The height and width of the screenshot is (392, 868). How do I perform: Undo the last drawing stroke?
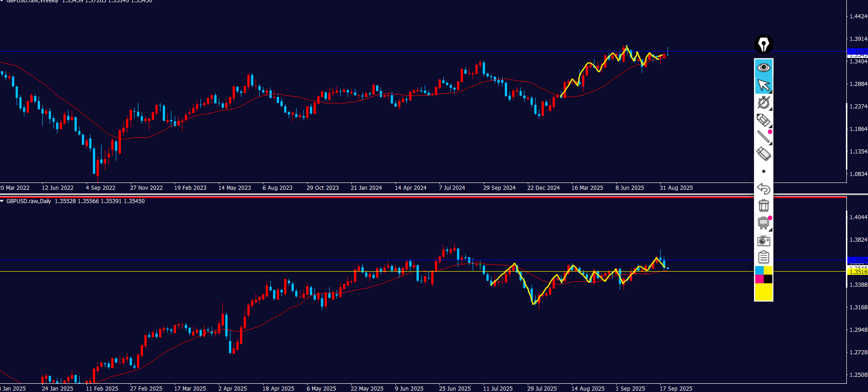[x=763, y=188]
